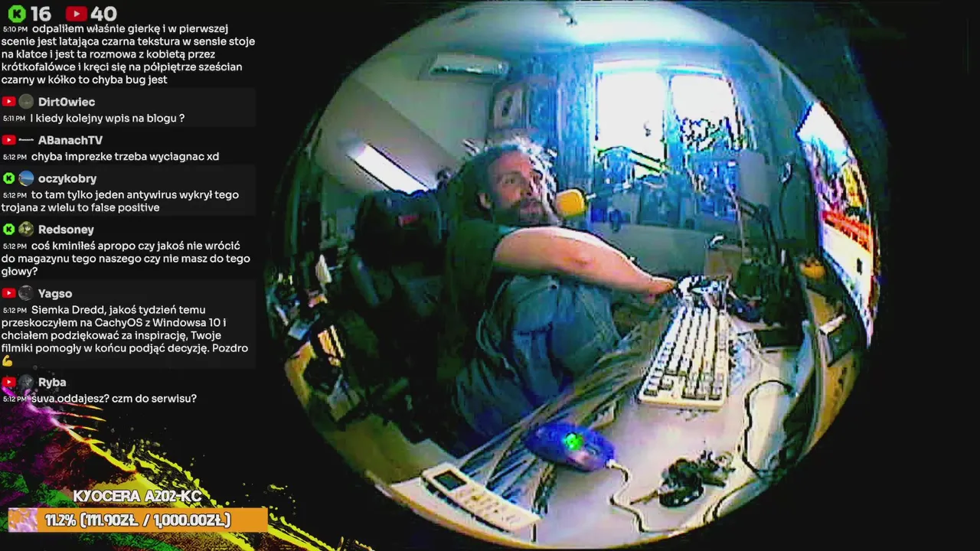Click Ryba's message 'suva oddajesz? czm do serwisu?'
The width and height of the screenshot is (980, 551).
pyautogui.click(x=114, y=399)
